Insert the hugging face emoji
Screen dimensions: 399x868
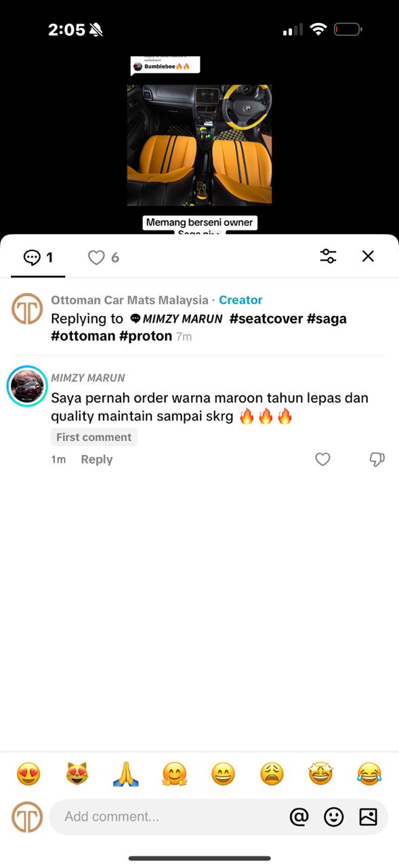175,774
